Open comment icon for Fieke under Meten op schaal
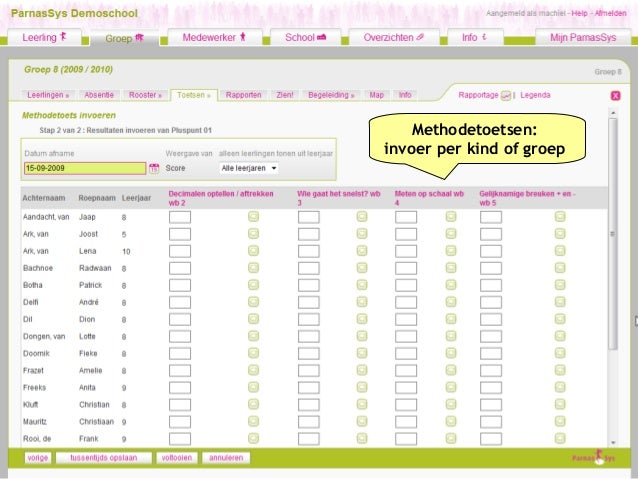Screen dimensions: 638x479 tap(451, 353)
